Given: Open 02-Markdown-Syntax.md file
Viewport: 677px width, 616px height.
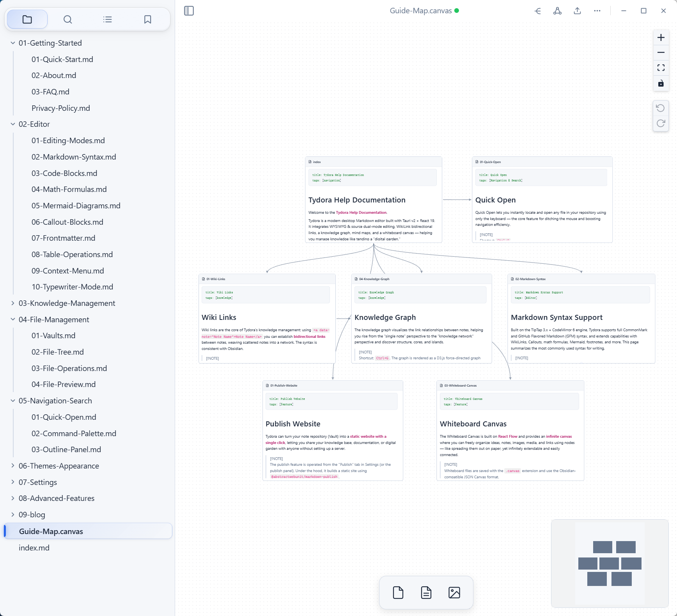Looking at the screenshot, I should [74, 157].
